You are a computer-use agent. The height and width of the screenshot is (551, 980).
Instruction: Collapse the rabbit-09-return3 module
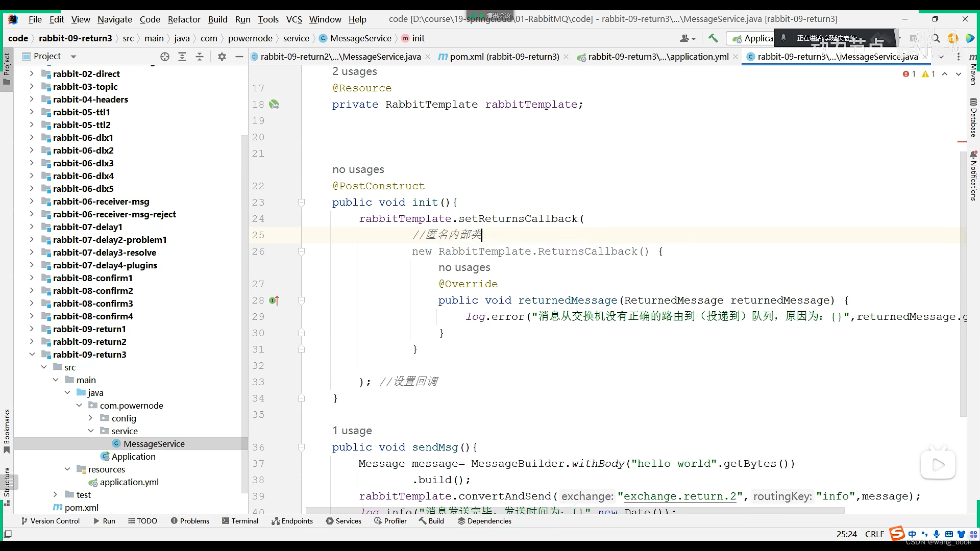pos(32,355)
